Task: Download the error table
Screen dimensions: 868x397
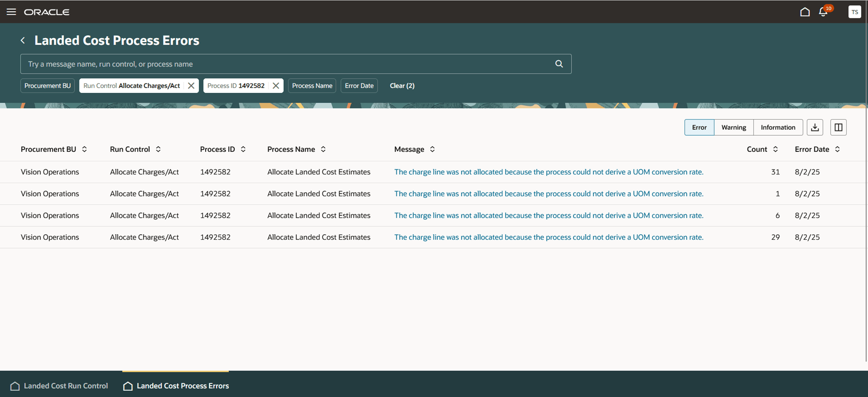Action: [815, 127]
